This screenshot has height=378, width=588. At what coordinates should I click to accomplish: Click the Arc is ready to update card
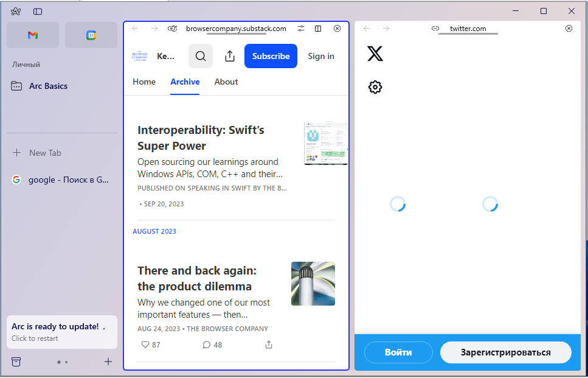point(62,332)
